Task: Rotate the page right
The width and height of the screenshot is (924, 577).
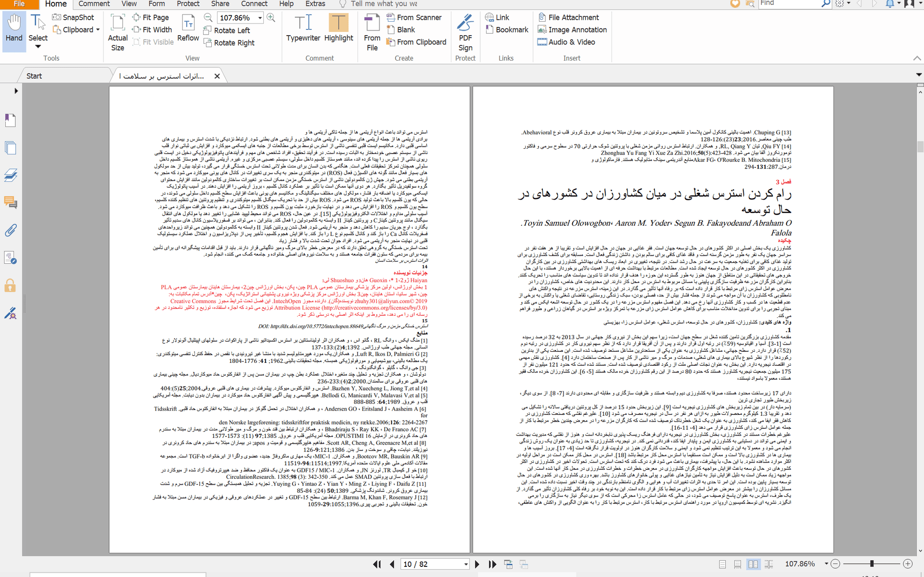Action: tap(229, 43)
